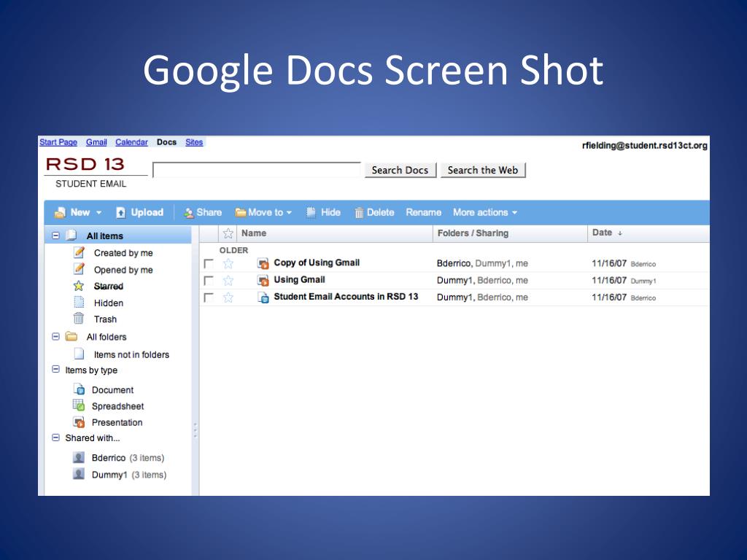The width and height of the screenshot is (747, 560).
Task: Select Items not in folders label
Action: point(131,355)
